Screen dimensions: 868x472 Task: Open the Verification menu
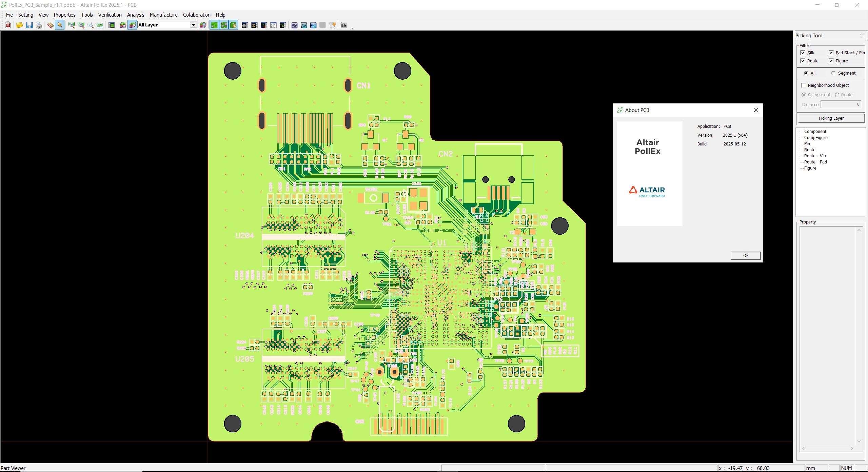[x=110, y=15]
